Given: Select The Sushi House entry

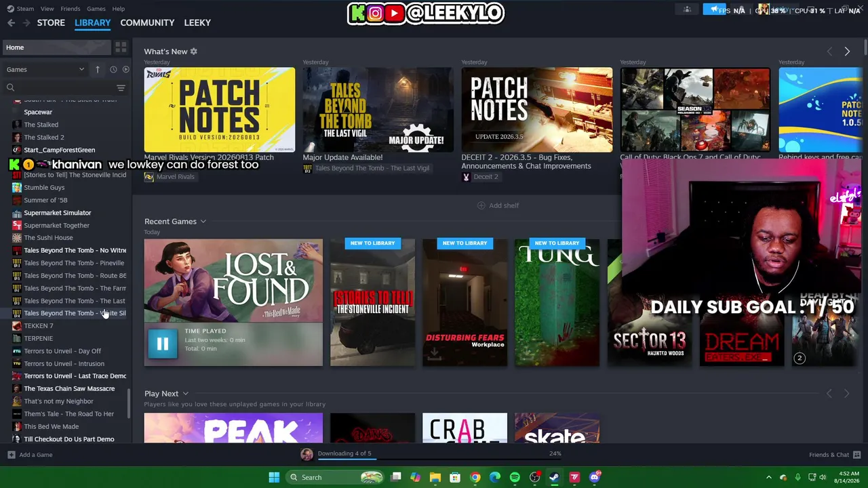Looking at the screenshot, I should [x=48, y=238].
